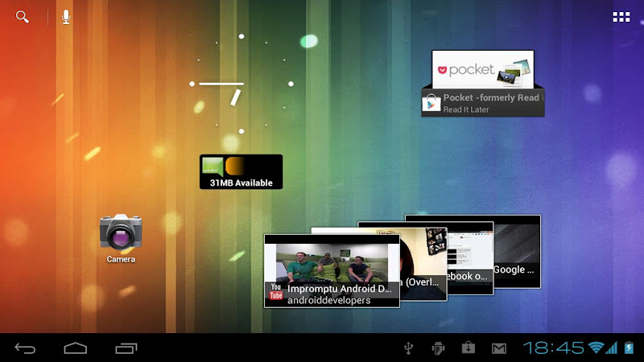The image size is (644, 362).
Task: Tap the Camera label text
Action: coord(121,259)
